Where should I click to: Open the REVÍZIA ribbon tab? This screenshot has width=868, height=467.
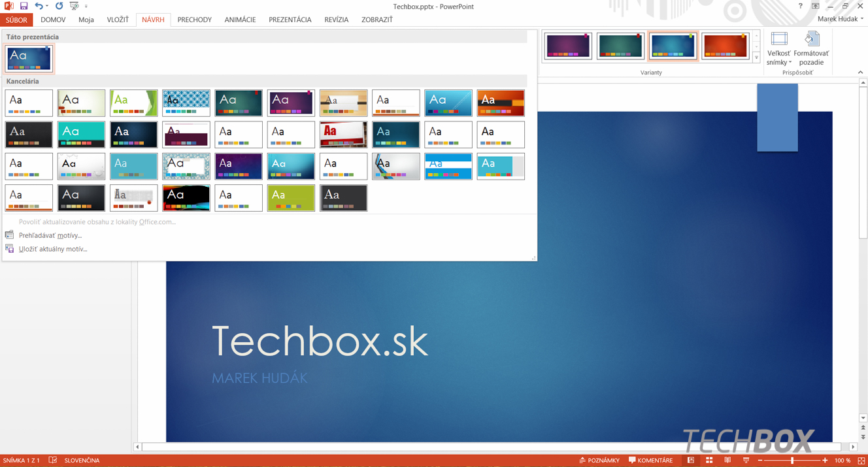click(x=336, y=20)
